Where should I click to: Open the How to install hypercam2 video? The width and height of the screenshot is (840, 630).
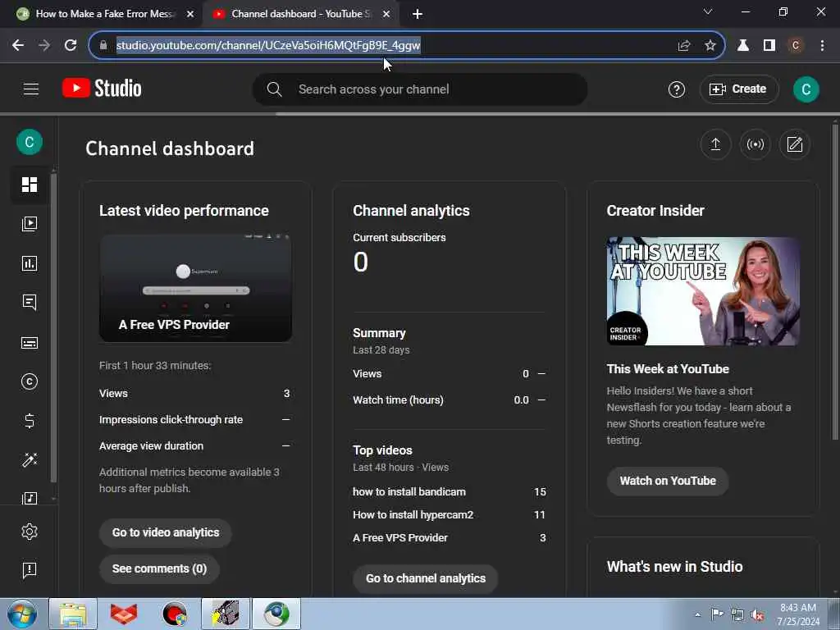pyautogui.click(x=413, y=515)
